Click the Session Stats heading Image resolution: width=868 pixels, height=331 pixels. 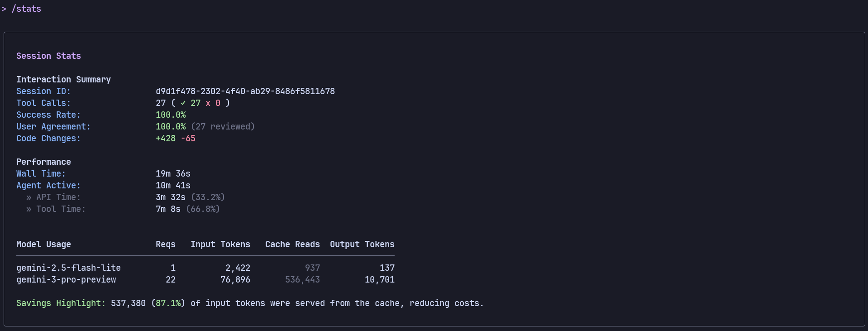coord(48,56)
